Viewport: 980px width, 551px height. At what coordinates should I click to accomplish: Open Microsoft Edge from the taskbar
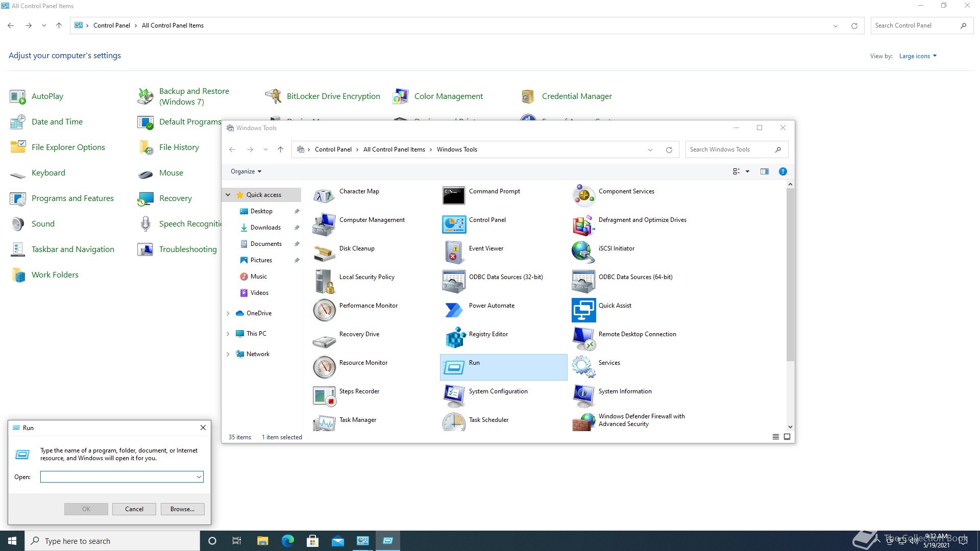288,541
